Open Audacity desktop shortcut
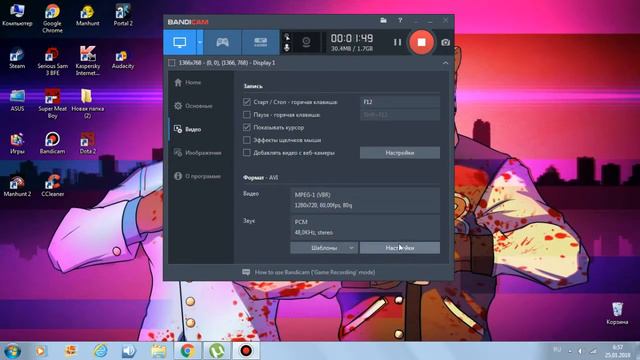The height and width of the screenshot is (360, 640). 123,59
